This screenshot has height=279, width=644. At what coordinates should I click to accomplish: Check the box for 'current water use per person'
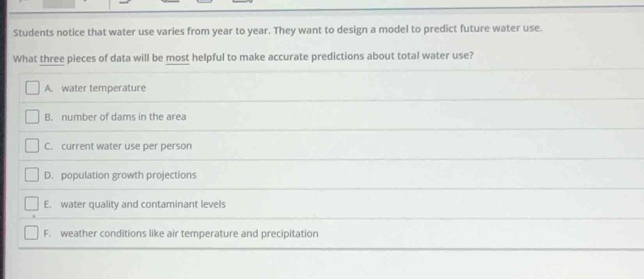click(x=32, y=146)
